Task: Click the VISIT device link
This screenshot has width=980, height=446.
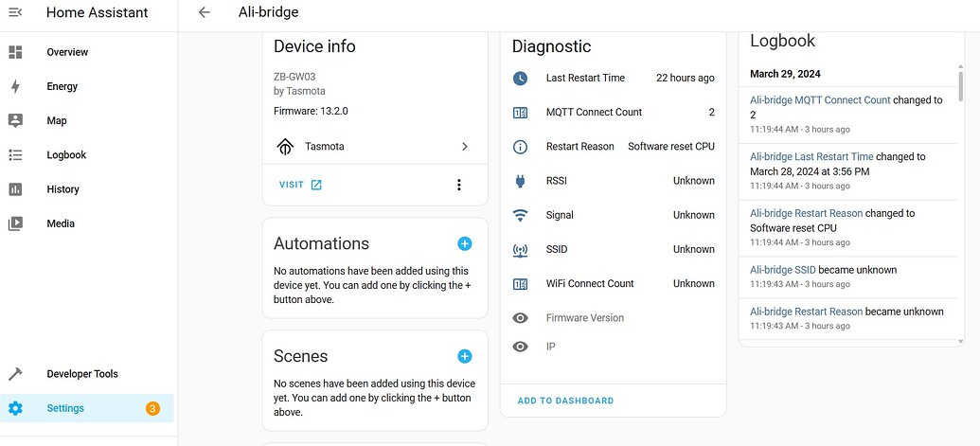Action: (300, 185)
